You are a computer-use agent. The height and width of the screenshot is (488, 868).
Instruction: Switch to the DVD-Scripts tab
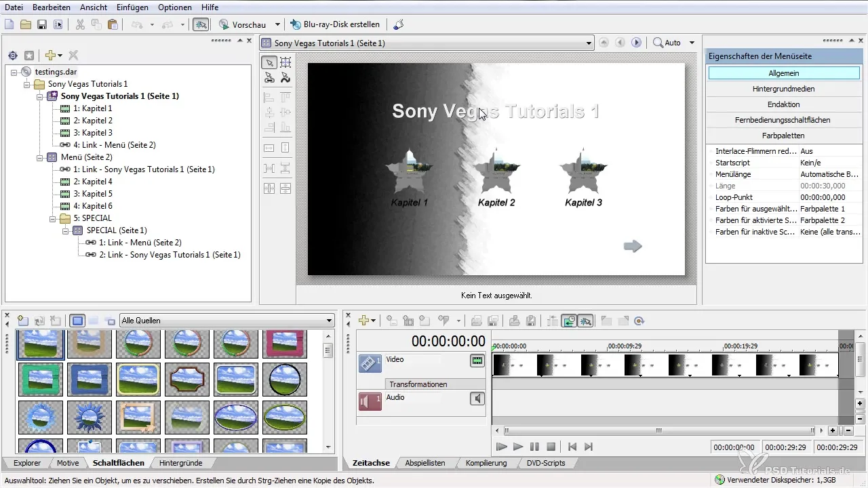point(546,464)
